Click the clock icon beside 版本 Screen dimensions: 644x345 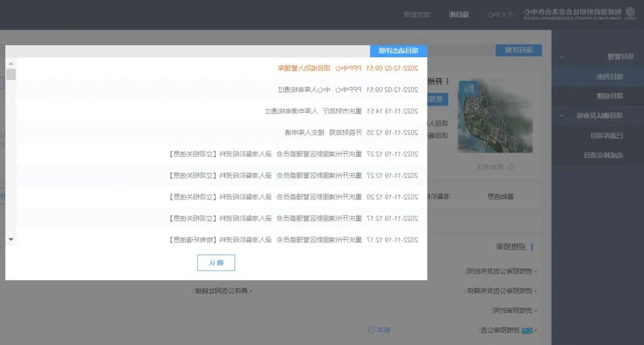click(x=371, y=330)
